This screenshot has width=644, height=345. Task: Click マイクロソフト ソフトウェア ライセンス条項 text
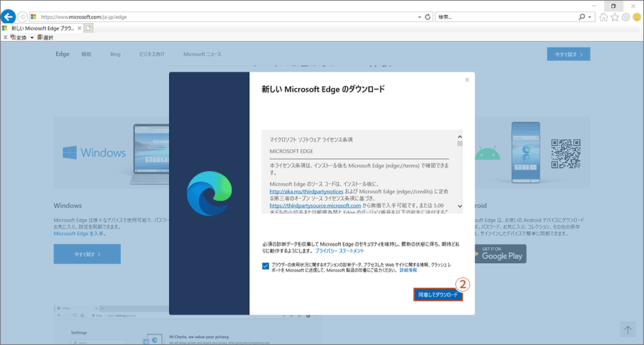click(x=311, y=140)
